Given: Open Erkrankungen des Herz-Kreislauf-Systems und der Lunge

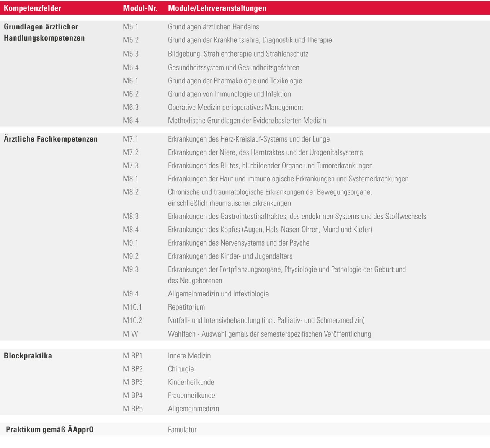Looking at the screenshot, I should [248, 139].
